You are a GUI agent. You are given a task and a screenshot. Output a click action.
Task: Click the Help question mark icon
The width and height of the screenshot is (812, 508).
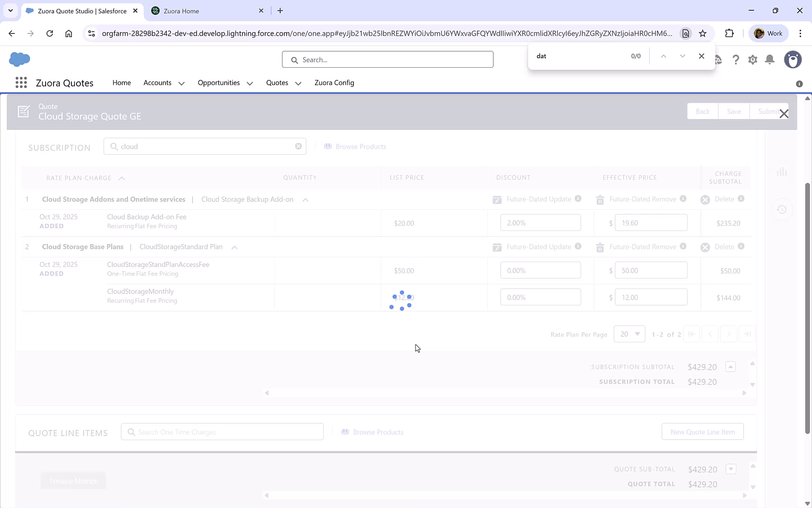pos(736,60)
